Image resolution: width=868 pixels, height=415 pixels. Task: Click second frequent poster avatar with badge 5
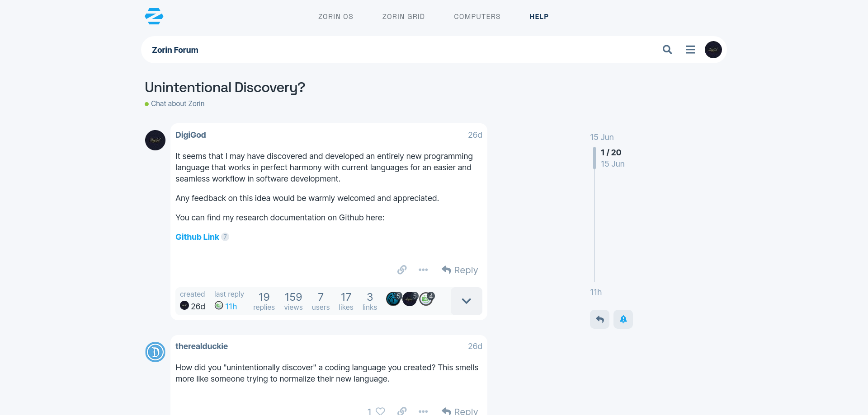click(410, 298)
